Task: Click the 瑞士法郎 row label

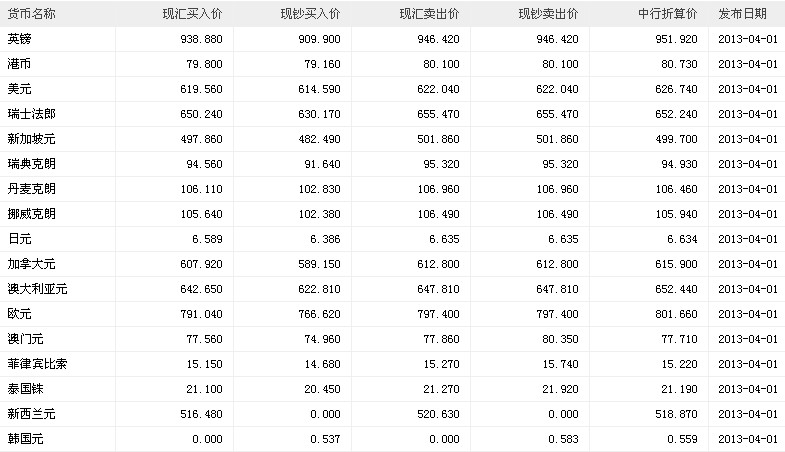Action: [32, 114]
